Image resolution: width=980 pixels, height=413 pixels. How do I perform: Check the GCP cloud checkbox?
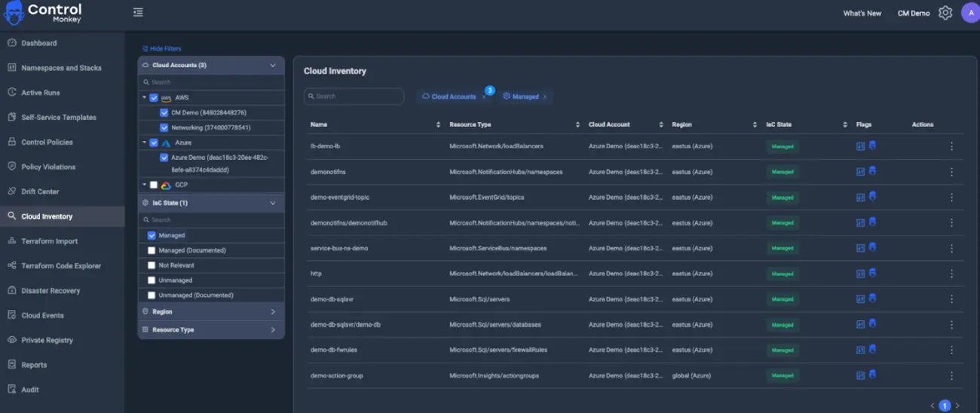154,185
